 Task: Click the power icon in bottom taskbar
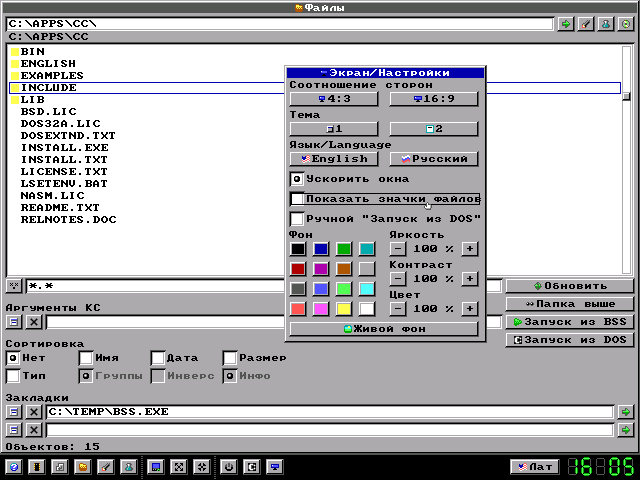[229, 467]
